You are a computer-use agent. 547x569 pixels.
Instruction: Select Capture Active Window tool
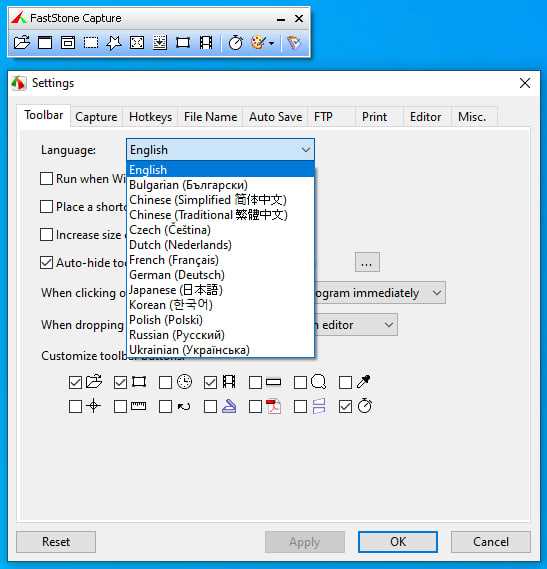pos(45,43)
